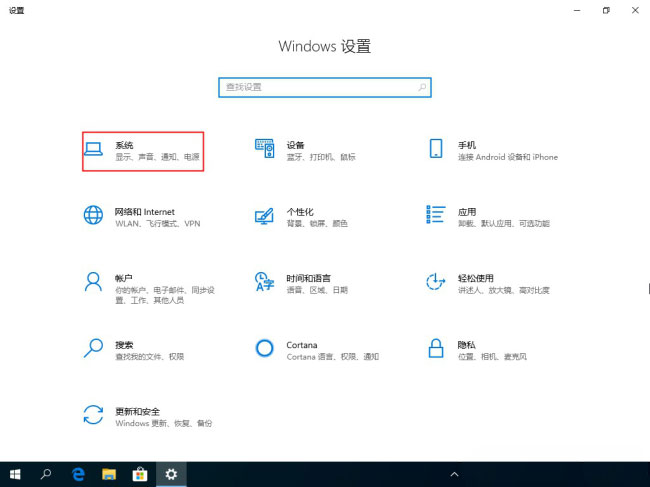Click the 轻松使用 dashed clock icon
This screenshot has height=487, width=650.
(x=436, y=282)
